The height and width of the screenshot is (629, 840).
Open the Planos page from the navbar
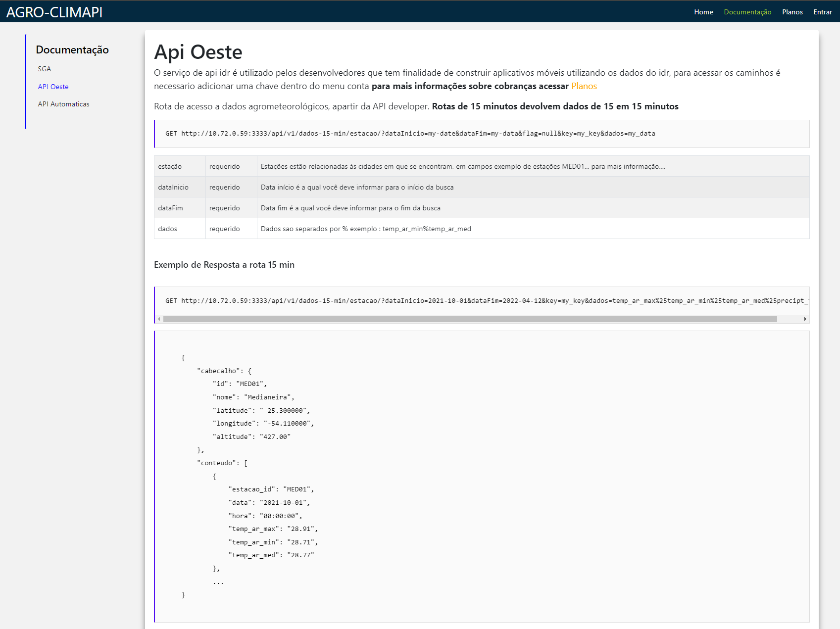pyautogui.click(x=792, y=12)
